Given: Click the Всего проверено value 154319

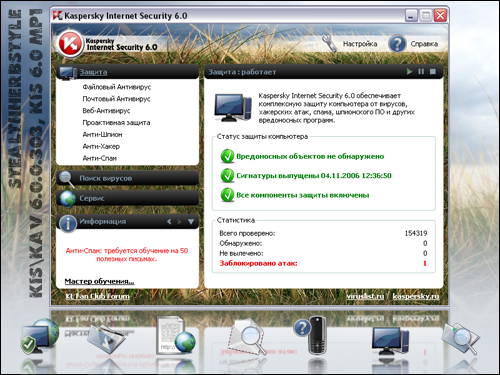Looking at the screenshot, I should (416, 233).
